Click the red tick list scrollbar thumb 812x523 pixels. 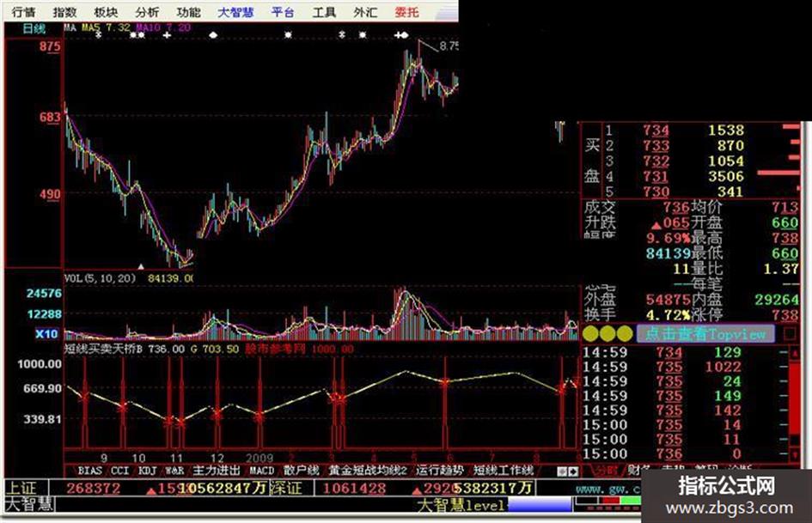click(x=794, y=398)
